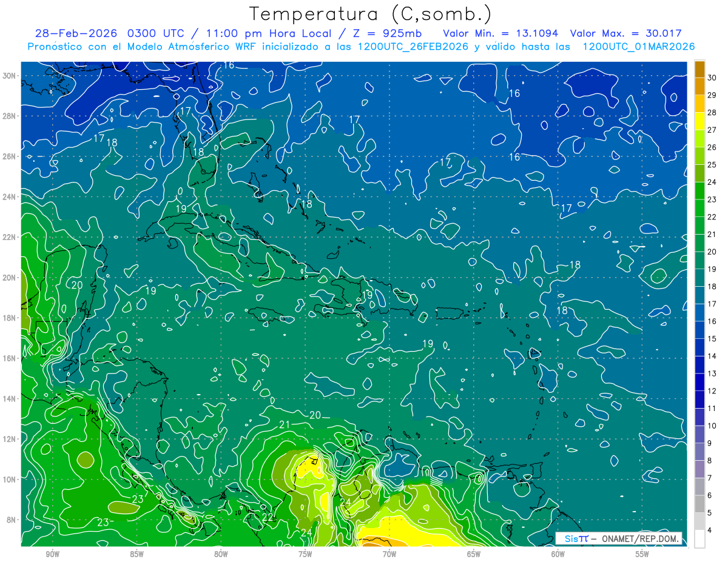Click the color bar label 28
728x562 pixels.
point(712,113)
